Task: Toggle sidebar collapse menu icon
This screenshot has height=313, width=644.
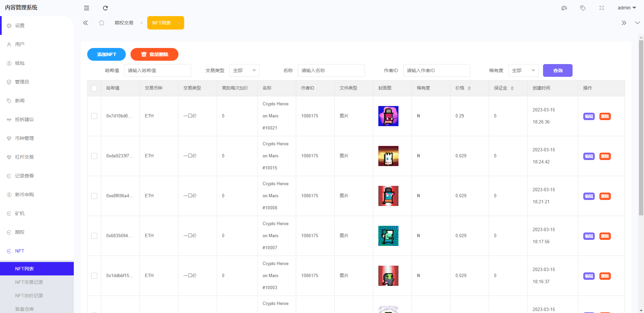Action: pyautogui.click(x=87, y=8)
